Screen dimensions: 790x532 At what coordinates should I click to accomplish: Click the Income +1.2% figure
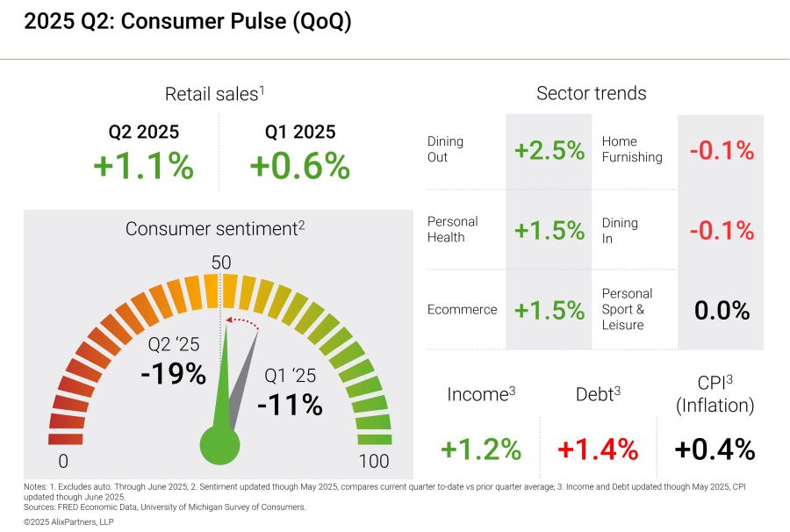[481, 449]
